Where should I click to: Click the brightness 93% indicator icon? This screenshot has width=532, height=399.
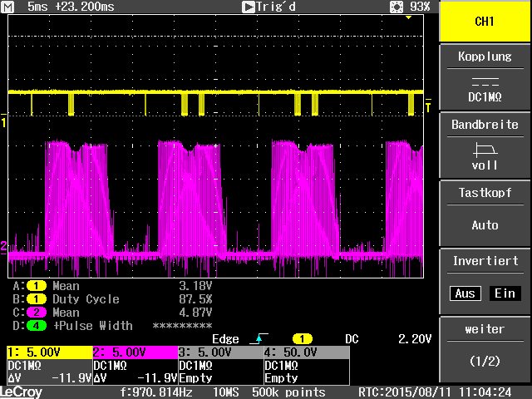397,7
